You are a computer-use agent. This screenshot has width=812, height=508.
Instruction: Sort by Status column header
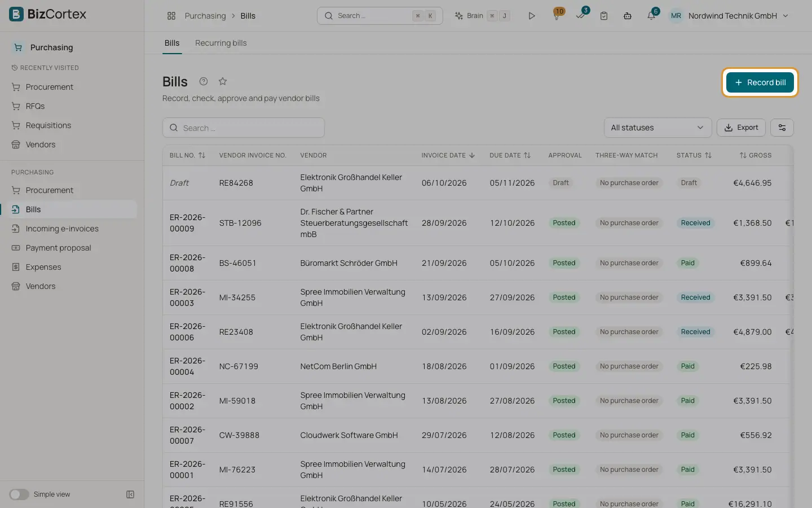pyautogui.click(x=694, y=155)
